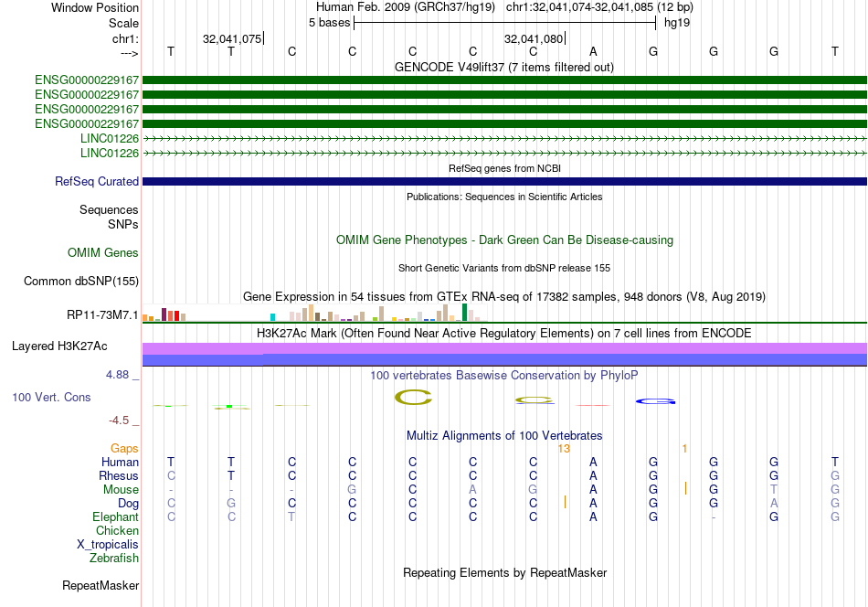Click the pink H3K27Ac signal band
This screenshot has height=607, width=868.
[504, 348]
